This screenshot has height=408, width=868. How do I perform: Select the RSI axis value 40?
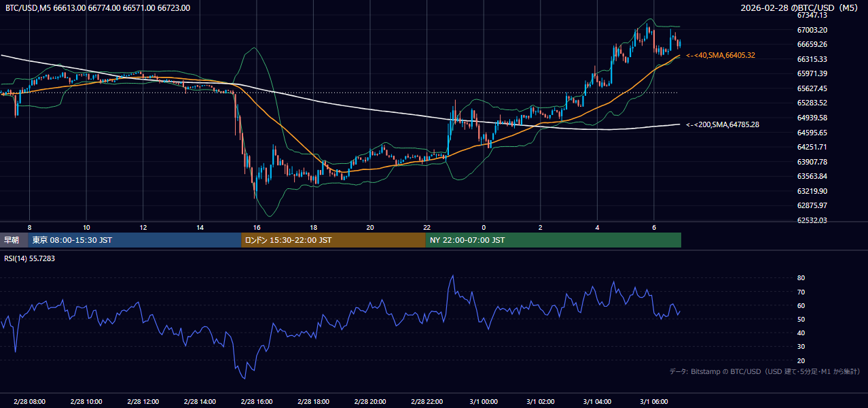801,333
